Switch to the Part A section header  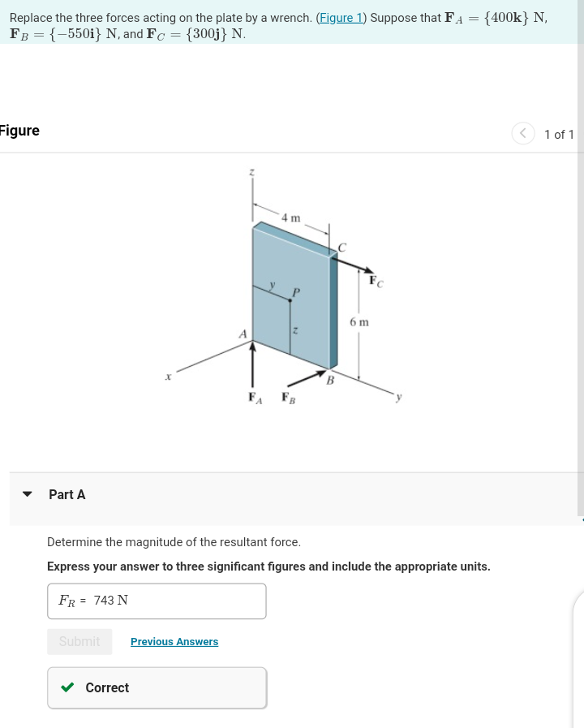pyautogui.click(x=67, y=494)
